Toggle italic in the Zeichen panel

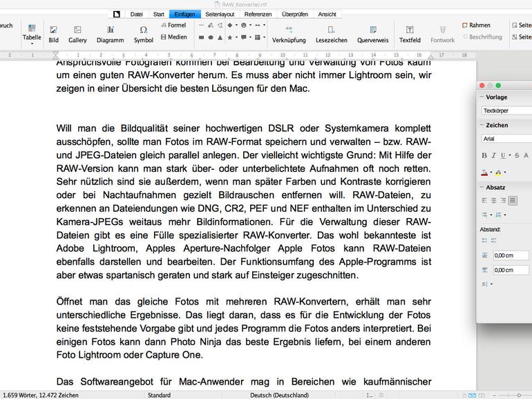(494, 155)
